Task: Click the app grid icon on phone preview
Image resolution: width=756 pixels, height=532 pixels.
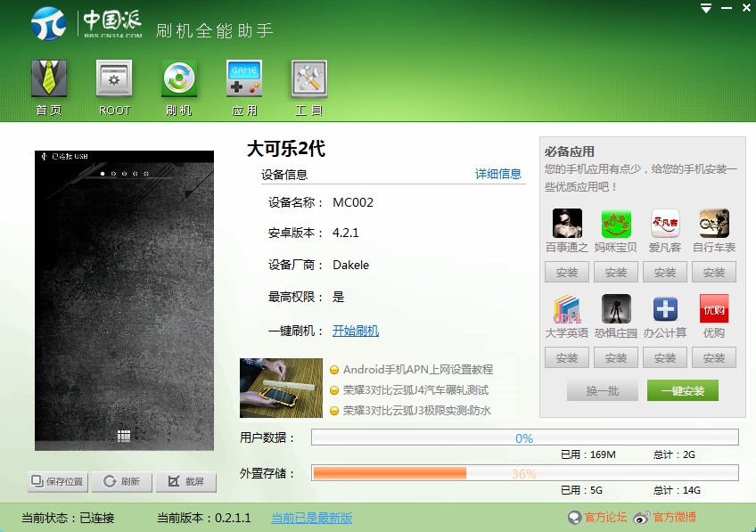Action: click(124, 436)
